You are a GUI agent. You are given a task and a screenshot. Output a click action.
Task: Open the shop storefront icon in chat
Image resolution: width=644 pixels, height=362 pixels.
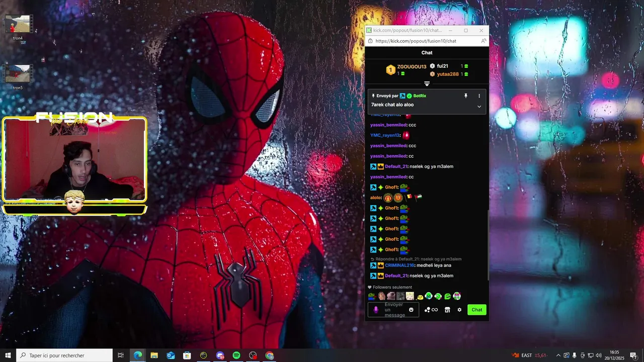pyautogui.click(x=447, y=310)
